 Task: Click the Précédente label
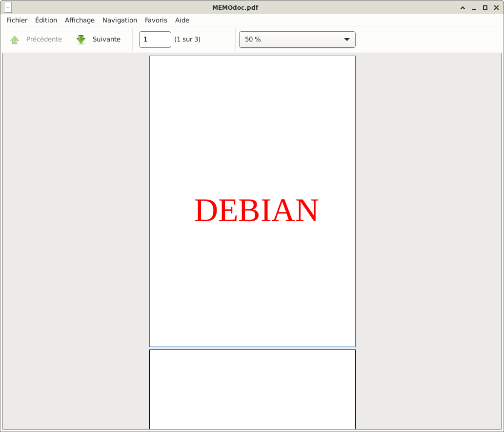(x=44, y=39)
